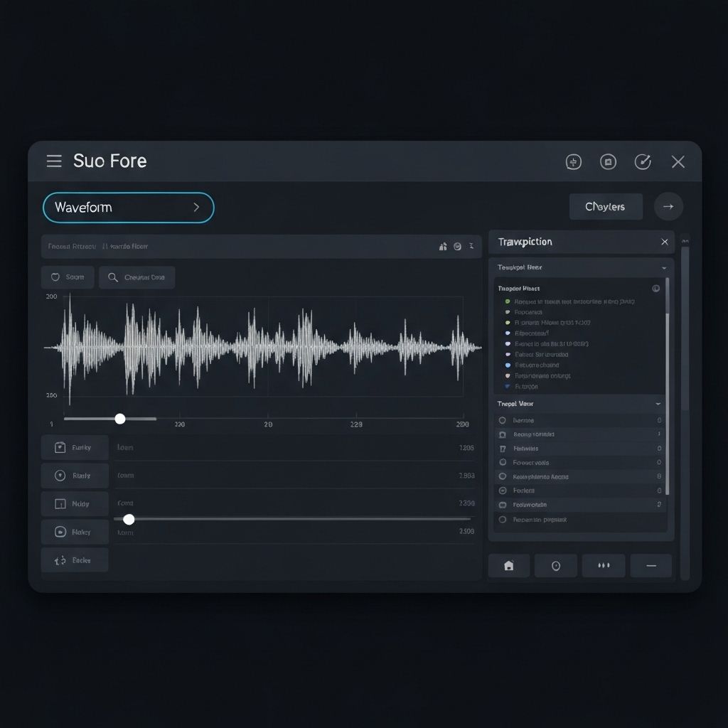Click the Funky button in the left sidebar
The width and height of the screenshot is (728, 728).
point(75,447)
